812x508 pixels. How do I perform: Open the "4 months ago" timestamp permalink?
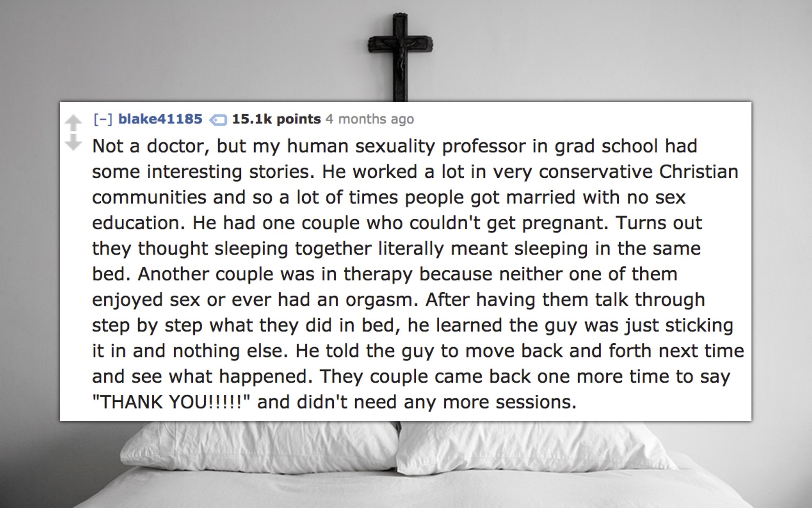pyautogui.click(x=370, y=119)
